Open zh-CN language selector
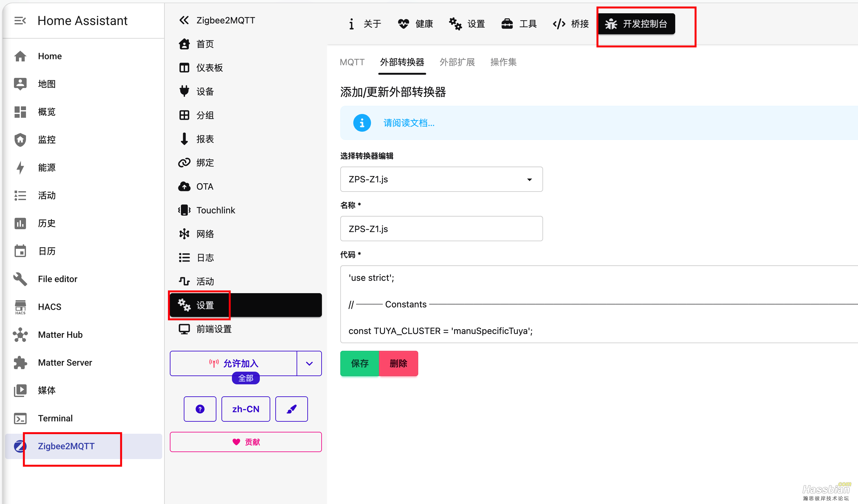The image size is (858, 504). pos(246,409)
